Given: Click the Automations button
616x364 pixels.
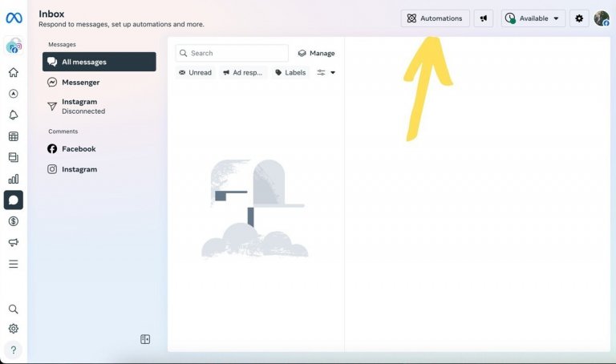Looking at the screenshot, I should click(x=435, y=18).
